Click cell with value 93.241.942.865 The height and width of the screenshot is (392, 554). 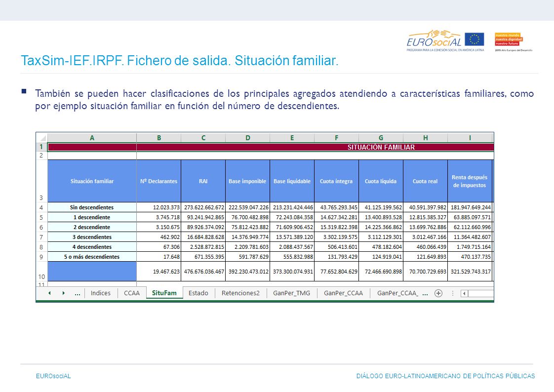point(203,217)
